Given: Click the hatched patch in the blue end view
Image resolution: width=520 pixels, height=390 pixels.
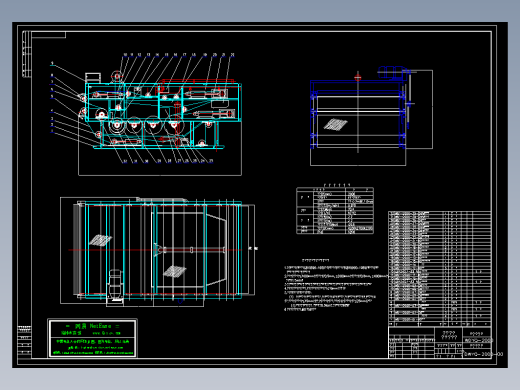Looking at the screenshot, I should point(335,124).
